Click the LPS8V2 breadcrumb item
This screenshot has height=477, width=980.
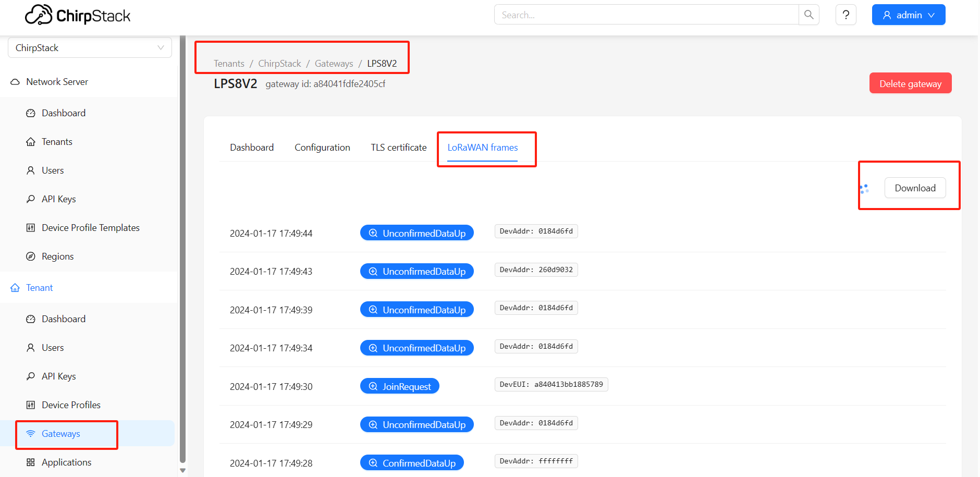click(x=382, y=64)
